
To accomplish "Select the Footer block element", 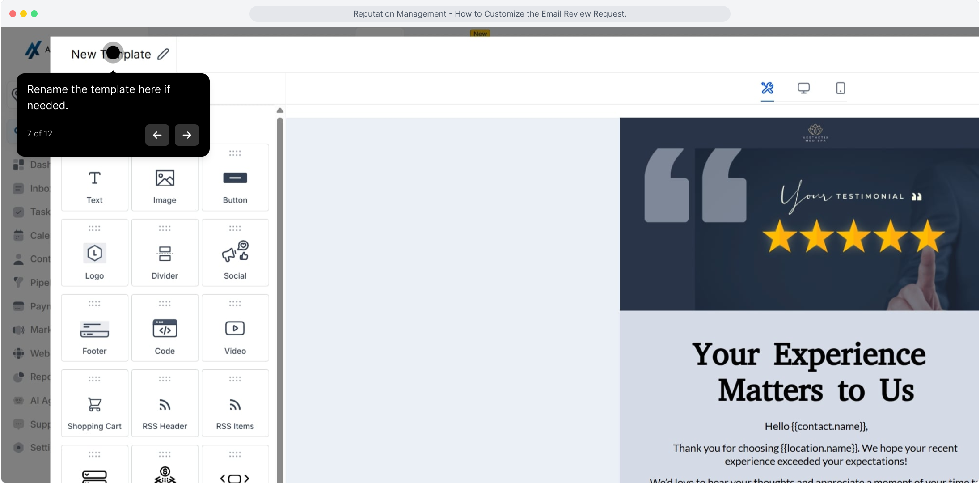I will click(94, 328).
